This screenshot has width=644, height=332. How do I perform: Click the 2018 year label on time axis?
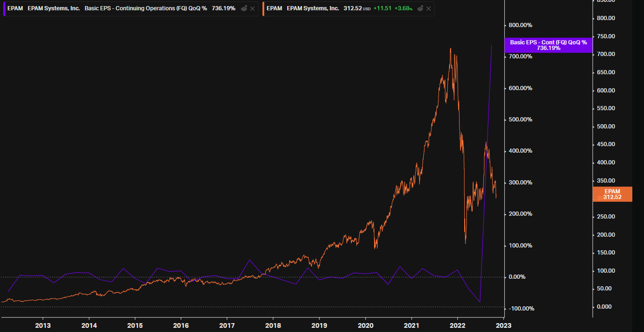tap(273, 325)
